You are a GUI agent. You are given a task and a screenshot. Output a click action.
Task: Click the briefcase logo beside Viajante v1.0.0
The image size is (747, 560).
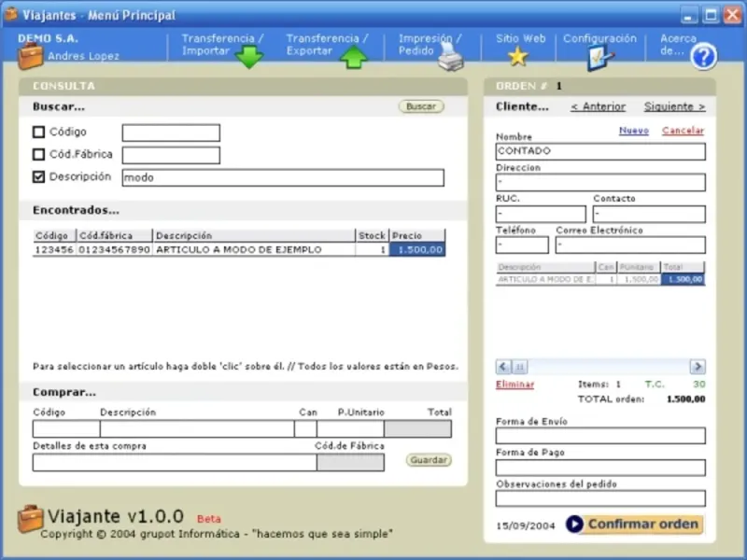tap(30, 519)
